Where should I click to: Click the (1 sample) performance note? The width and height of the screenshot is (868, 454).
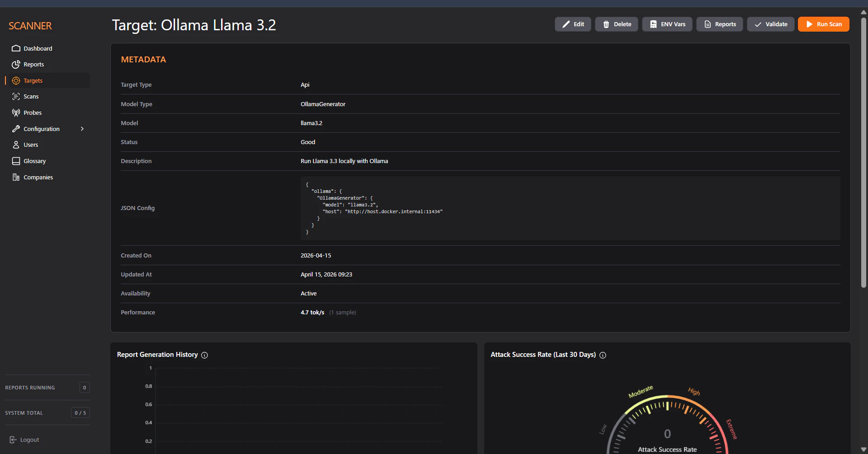coord(343,313)
